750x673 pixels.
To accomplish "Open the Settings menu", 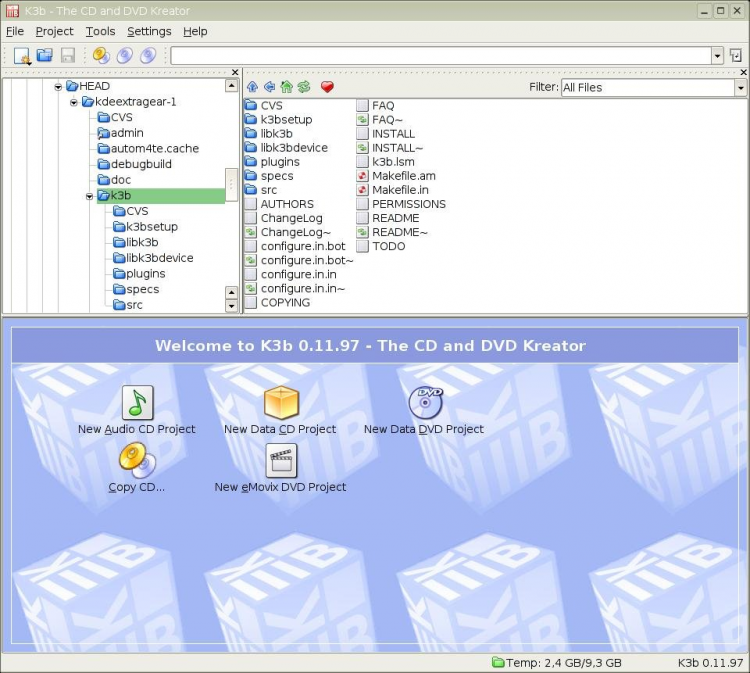I will (x=149, y=31).
